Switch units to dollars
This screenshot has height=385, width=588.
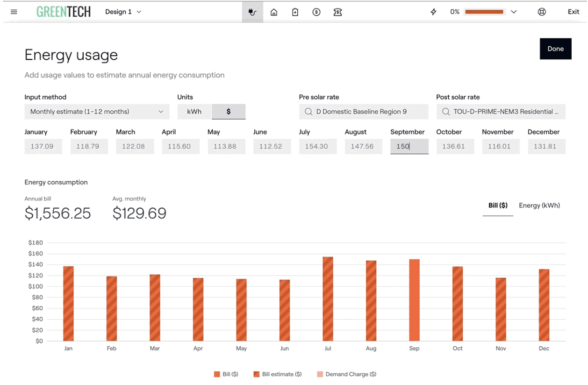(229, 112)
